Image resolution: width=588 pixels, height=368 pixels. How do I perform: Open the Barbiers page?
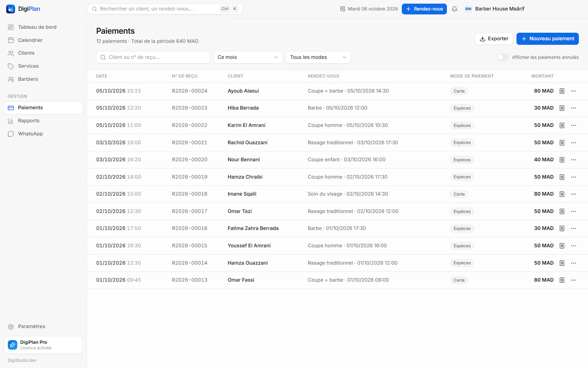(x=43, y=79)
